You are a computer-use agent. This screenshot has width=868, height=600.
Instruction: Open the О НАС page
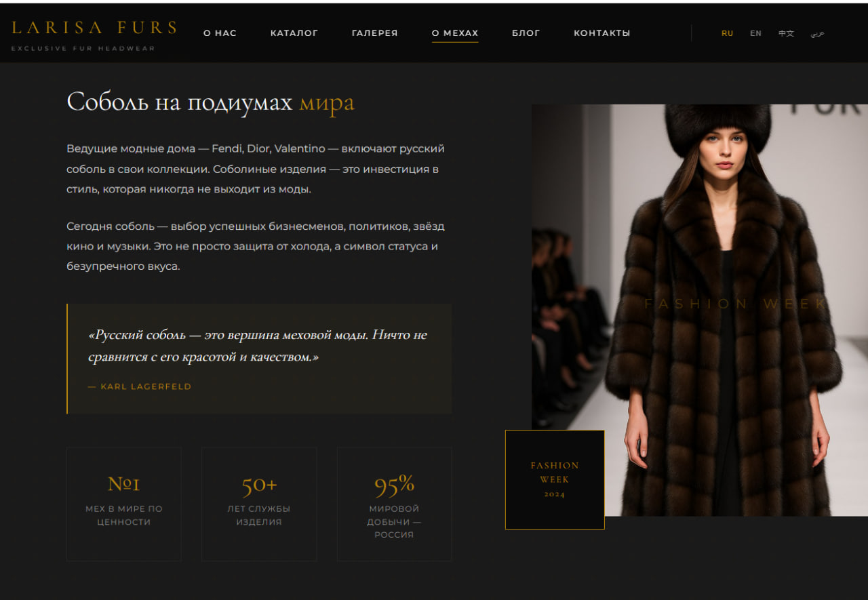(x=220, y=33)
